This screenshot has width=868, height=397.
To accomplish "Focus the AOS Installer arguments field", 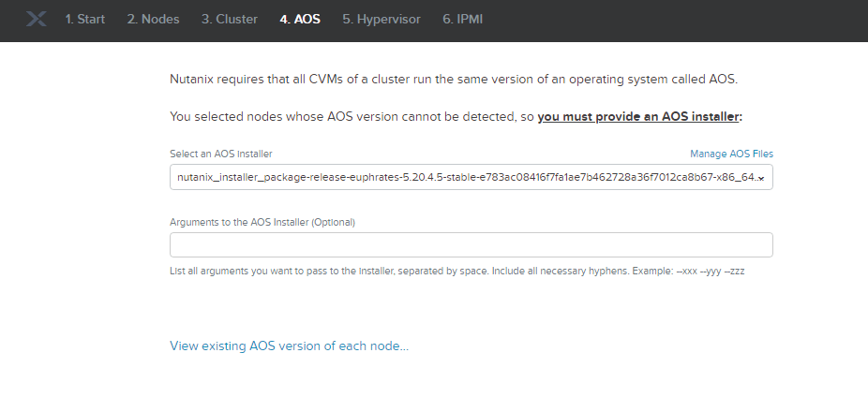I will tap(471, 245).
